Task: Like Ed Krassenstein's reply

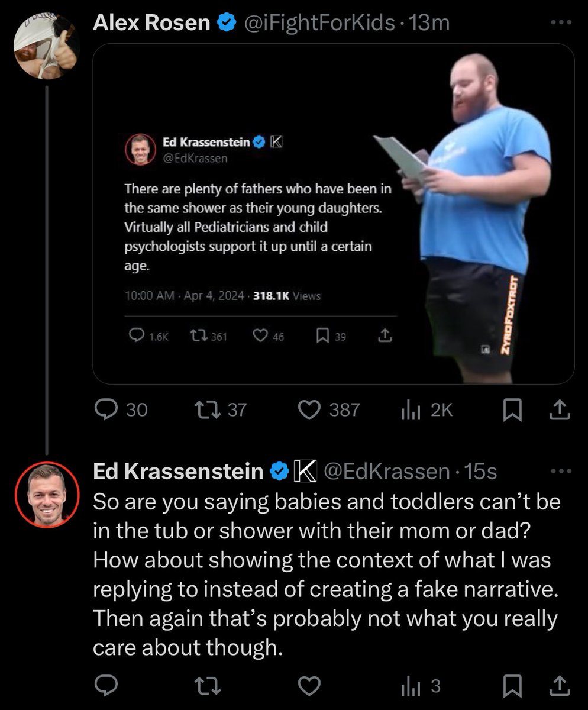Action: [x=309, y=686]
